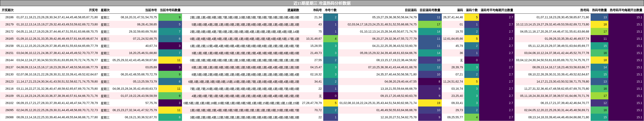
Task: Click period cell 26095
Action: (x=9, y=110)
